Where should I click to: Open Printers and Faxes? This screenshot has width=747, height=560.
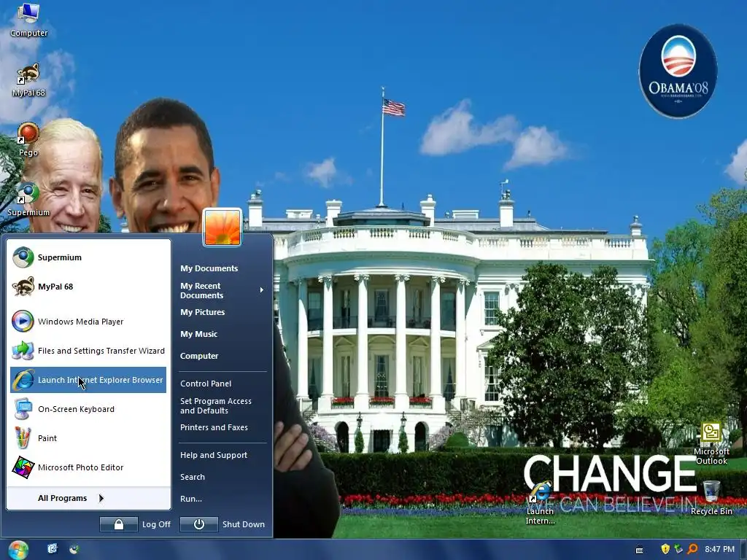tap(222, 427)
